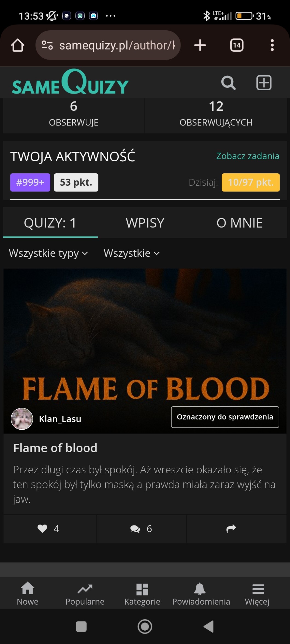
Task: Open the Flame of Blood quiz thumbnail
Action: (x=145, y=351)
